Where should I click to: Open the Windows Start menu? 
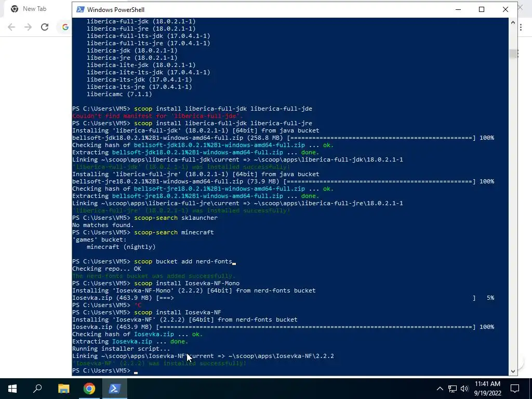12,389
